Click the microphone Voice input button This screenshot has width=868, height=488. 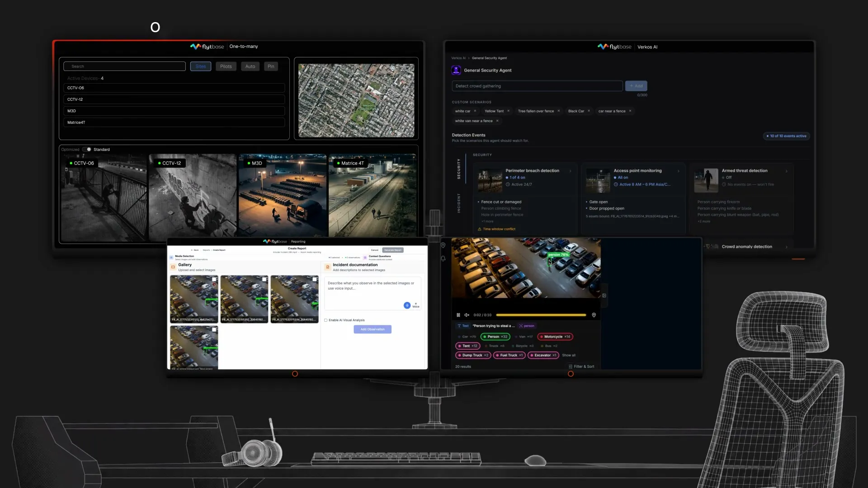(x=407, y=305)
